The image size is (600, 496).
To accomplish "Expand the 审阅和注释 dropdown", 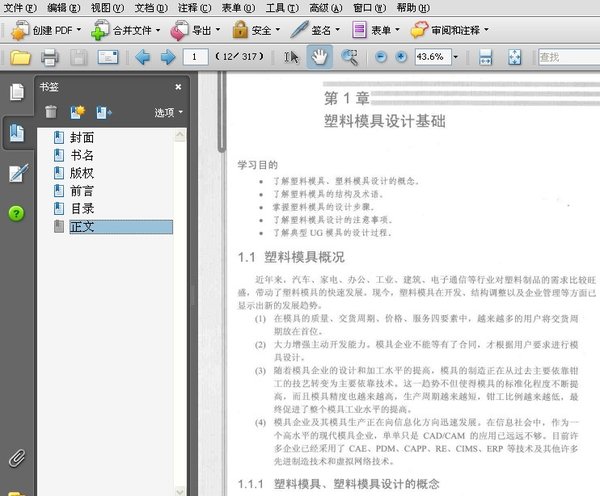I will tap(486, 29).
